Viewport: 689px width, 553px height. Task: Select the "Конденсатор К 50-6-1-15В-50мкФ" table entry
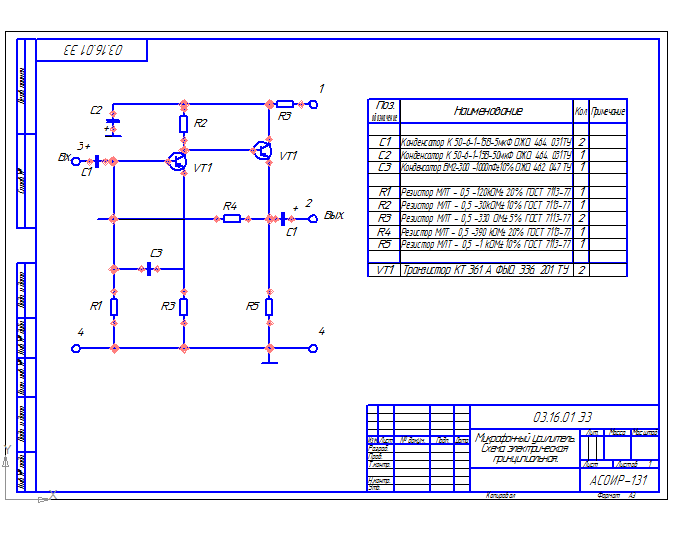pyautogui.click(x=486, y=155)
